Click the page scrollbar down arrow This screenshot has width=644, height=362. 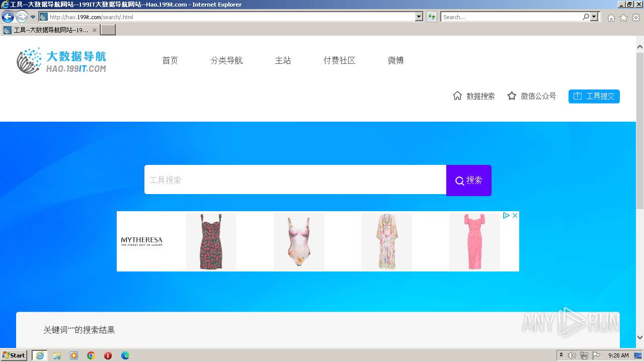(640, 337)
